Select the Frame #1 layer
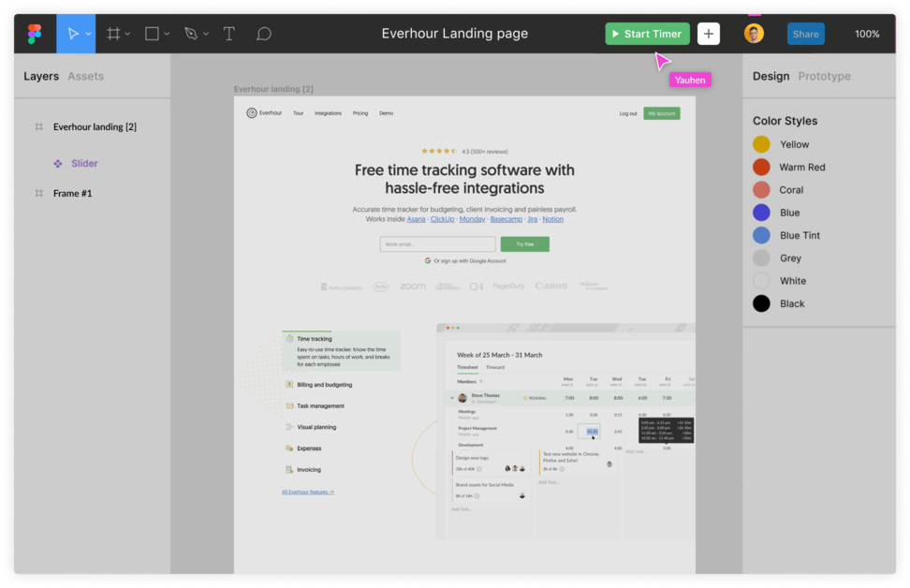Image resolution: width=910 pixels, height=588 pixels. tap(72, 193)
